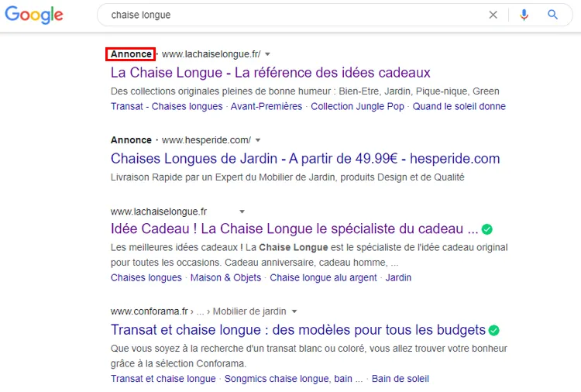Click the green verified checkmark beside Conforama result
Viewport: 581px width, 392px height.
tap(494, 330)
